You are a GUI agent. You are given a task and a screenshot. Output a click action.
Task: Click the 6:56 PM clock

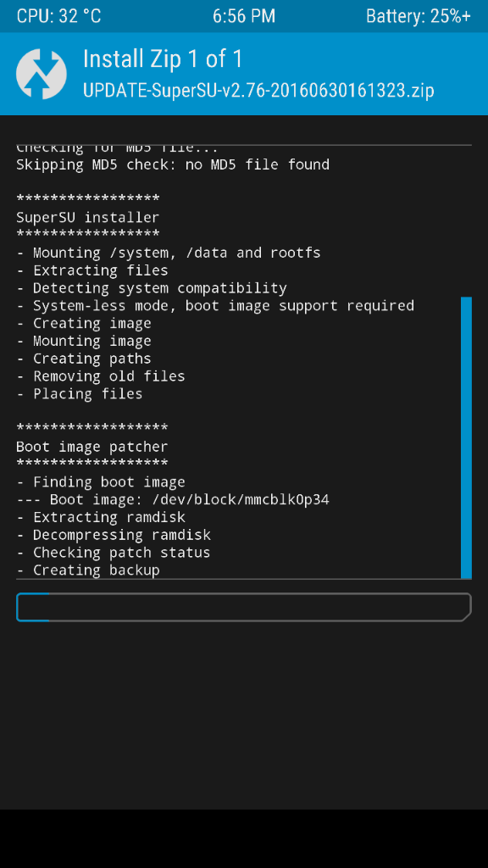pyautogui.click(x=244, y=16)
